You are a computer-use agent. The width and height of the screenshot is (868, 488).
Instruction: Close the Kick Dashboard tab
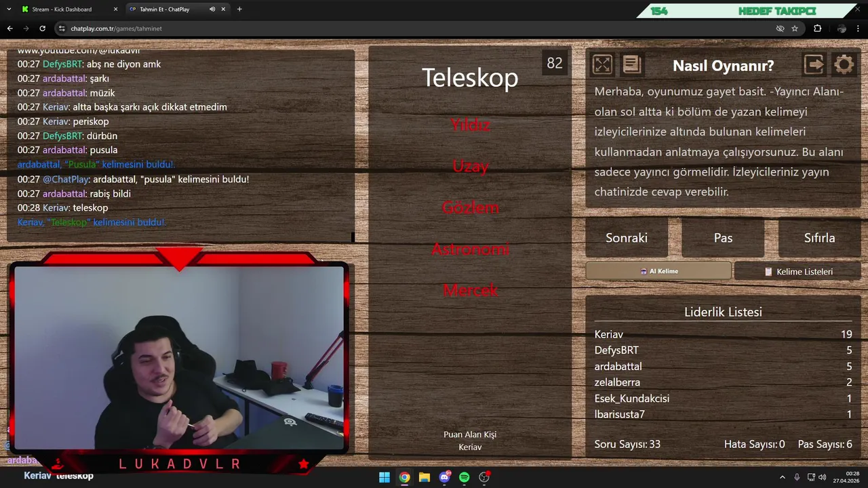click(115, 9)
